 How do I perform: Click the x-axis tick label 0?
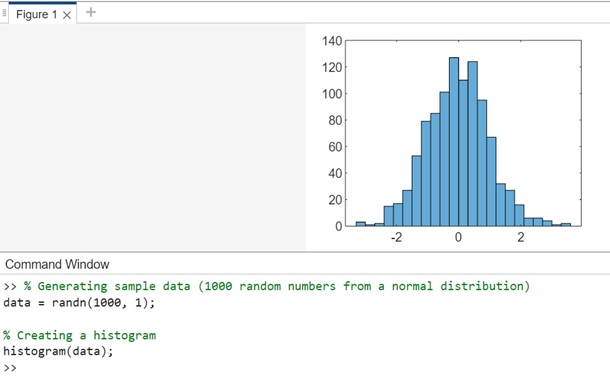point(458,237)
